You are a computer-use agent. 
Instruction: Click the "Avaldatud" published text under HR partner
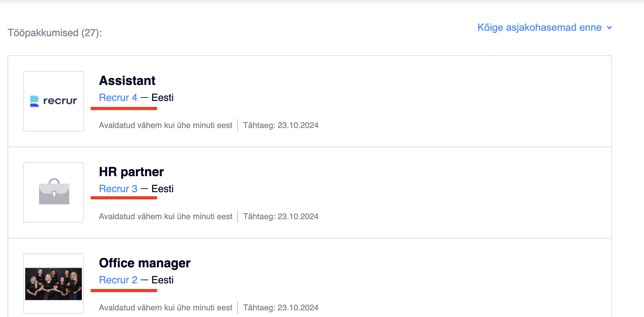tap(166, 217)
